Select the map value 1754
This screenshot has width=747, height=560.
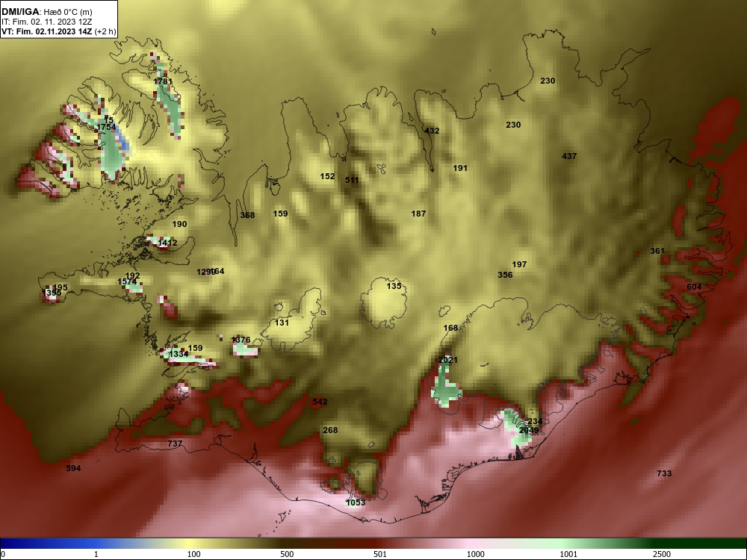click(x=106, y=127)
